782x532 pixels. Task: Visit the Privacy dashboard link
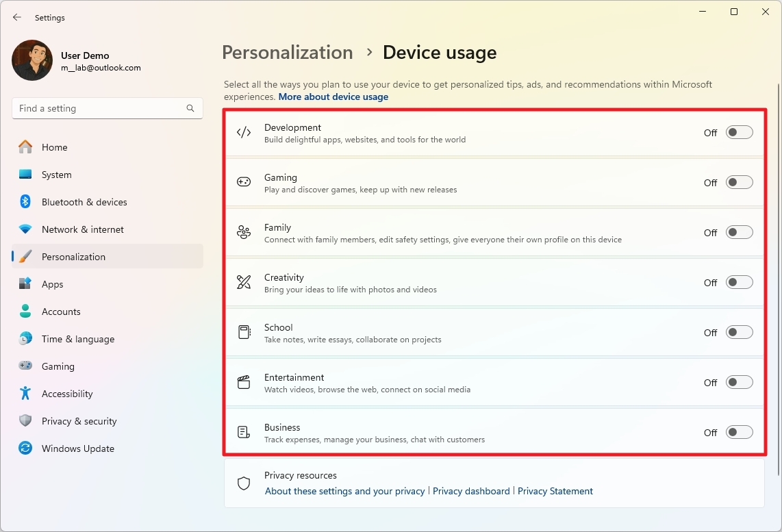coord(471,491)
